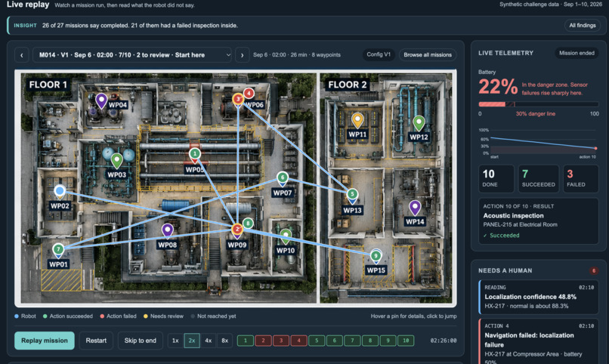Click the Restart button

(x=96, y=341)
